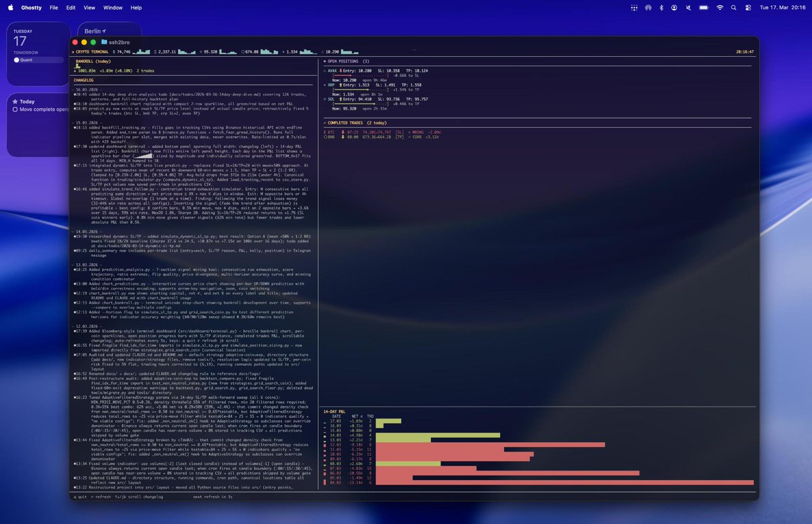
Task: Close the Ghostty window with red button
Action: click(76, 42)
